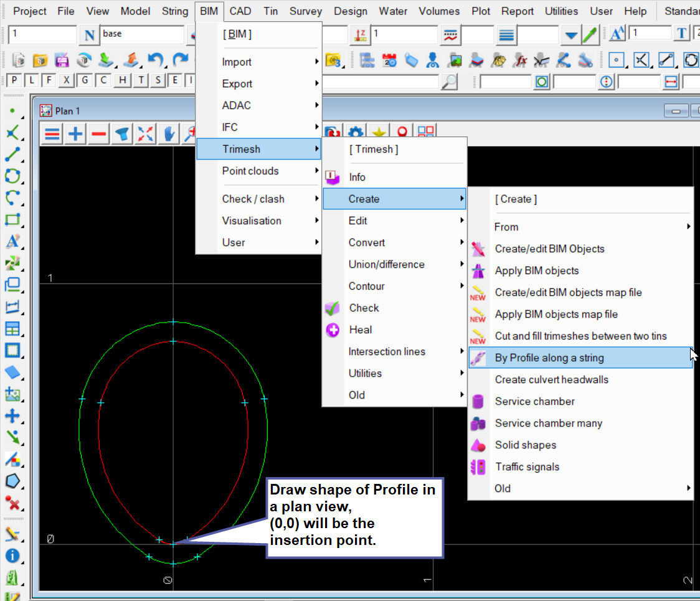Open the Design menu

point(350,11)
